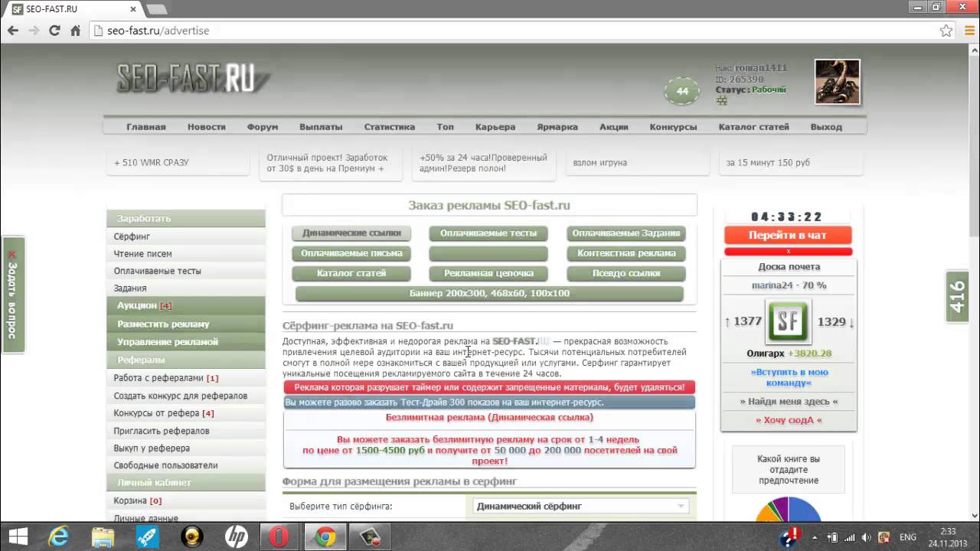
Task: Close the SEO-FAST.RU browser tab
Action: tap(133, 10)
